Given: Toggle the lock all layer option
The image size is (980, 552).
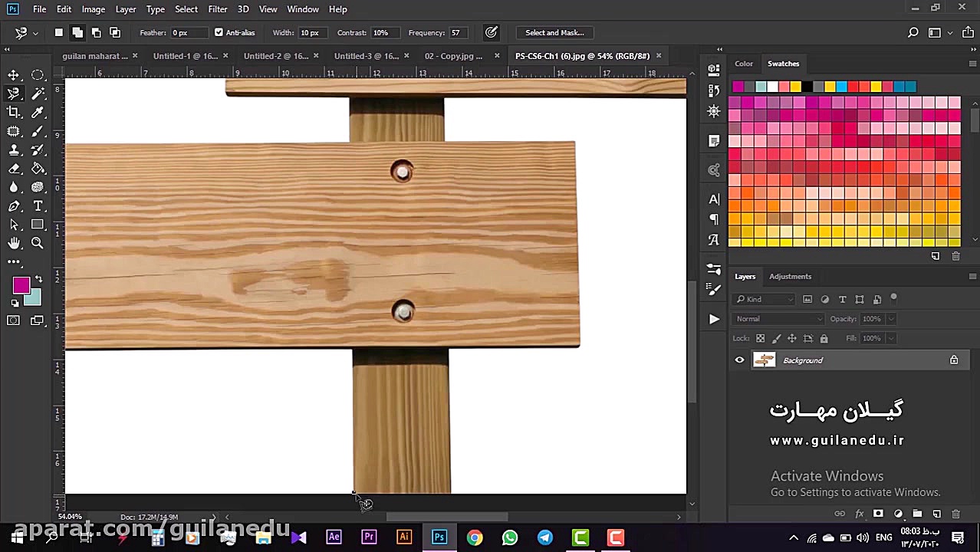Looking at the screenshot, I should pyautogui.click(x=824, y=338).
